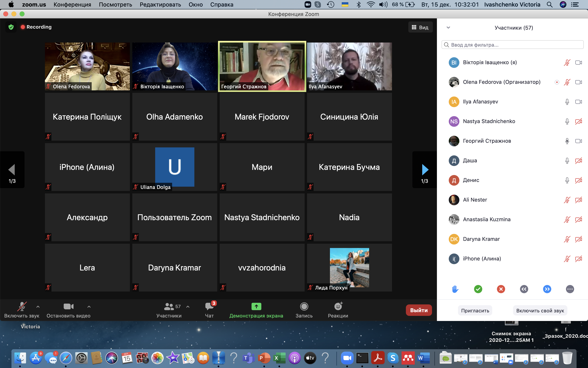Viewport: 588px width, 368px height.
Task: Open Zoom app in the Dock
Action: 347,358
